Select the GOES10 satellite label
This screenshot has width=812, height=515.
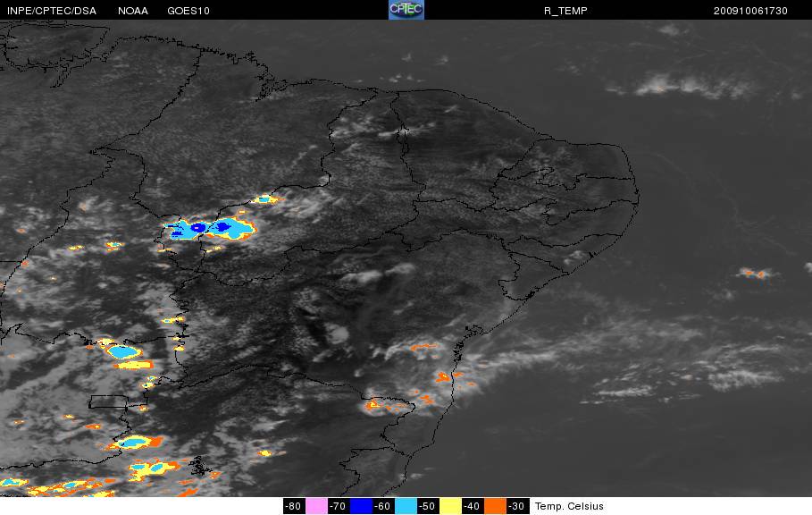tap(188, 11)
